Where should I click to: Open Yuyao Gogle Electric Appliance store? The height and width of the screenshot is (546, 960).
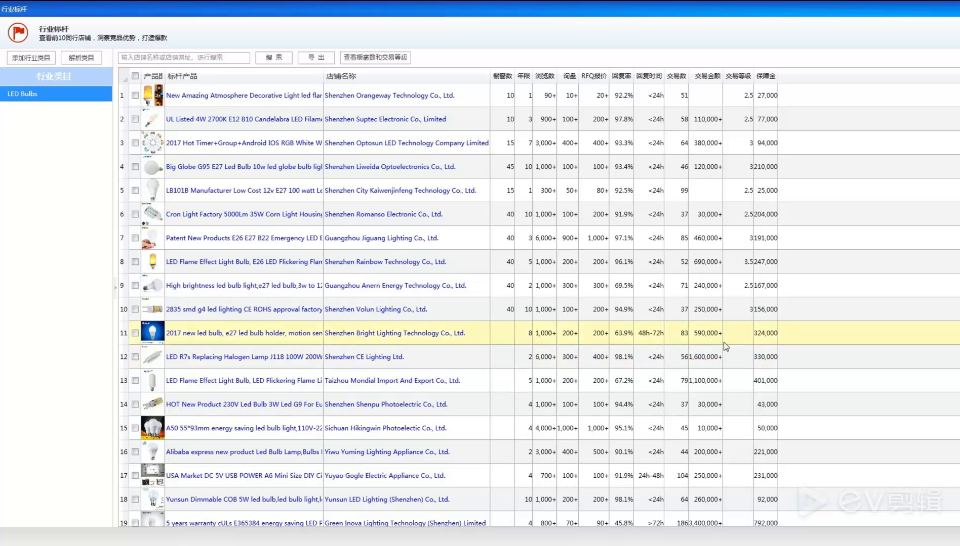click(x=384, y=476)
